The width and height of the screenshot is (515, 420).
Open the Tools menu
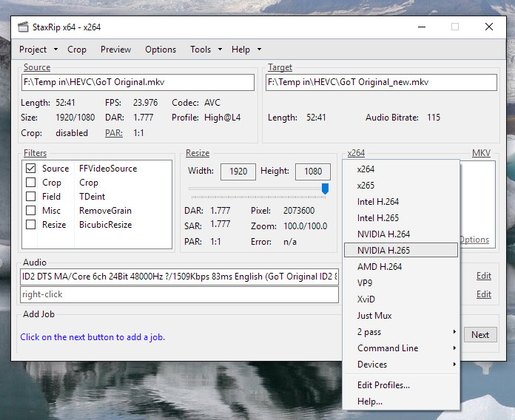click(201, 50)
